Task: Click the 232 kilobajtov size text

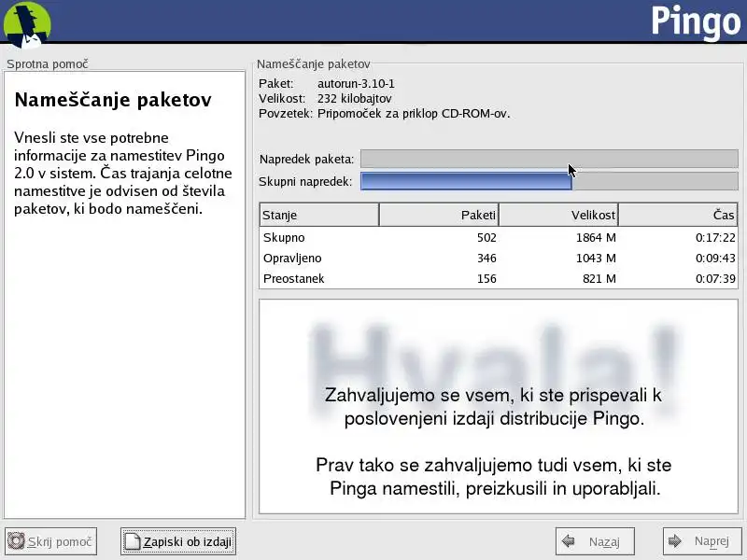Action: [x=355, y=99]
